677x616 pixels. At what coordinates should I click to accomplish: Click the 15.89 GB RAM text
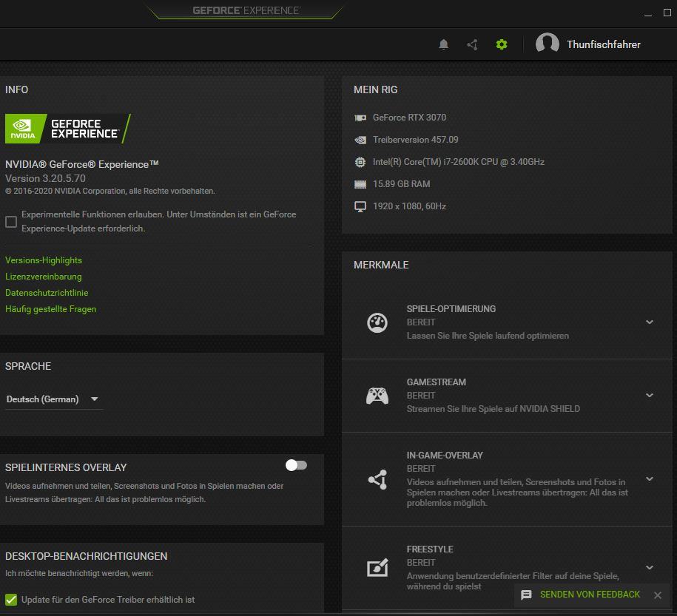point(402,184)
